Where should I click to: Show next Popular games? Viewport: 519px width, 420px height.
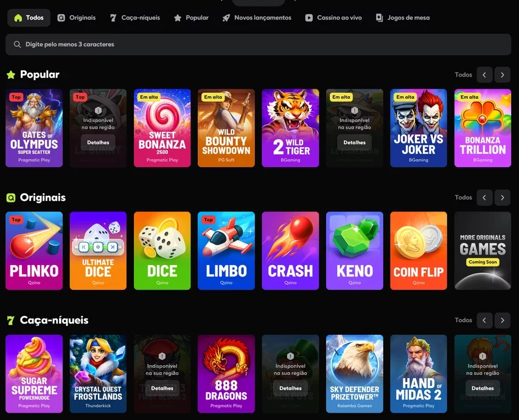(x=503, y=75)
